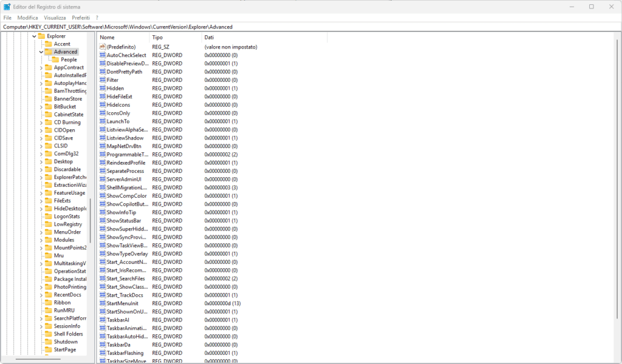Image resolution: width=622 pixels, height=364 pixels.
Task: Click the folder icon of the StartPage key
Action: [49, 349]
